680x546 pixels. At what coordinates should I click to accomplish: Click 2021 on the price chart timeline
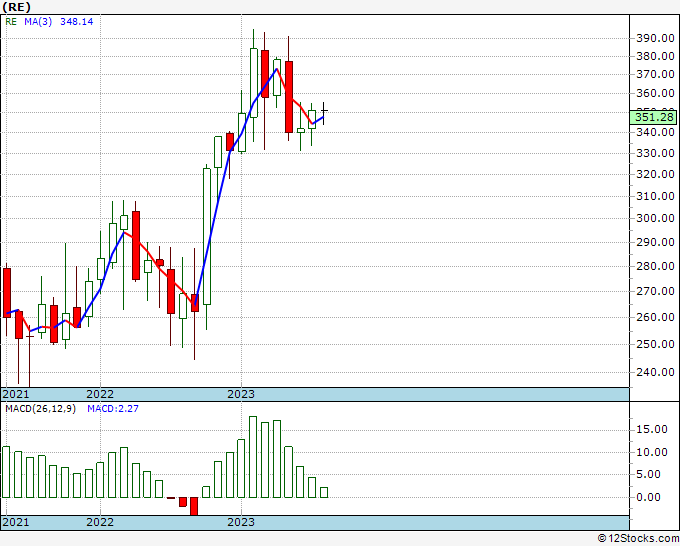point(16,394)
